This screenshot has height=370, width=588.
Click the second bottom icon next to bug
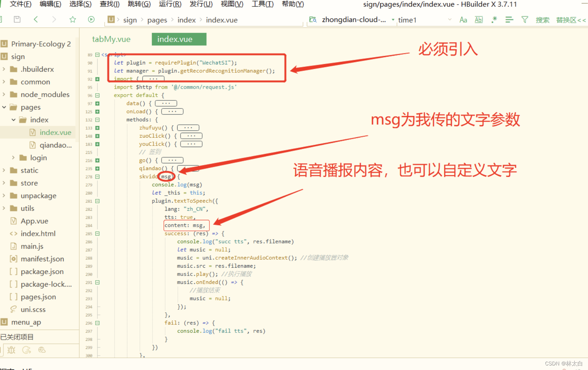[x=27, y=350]
